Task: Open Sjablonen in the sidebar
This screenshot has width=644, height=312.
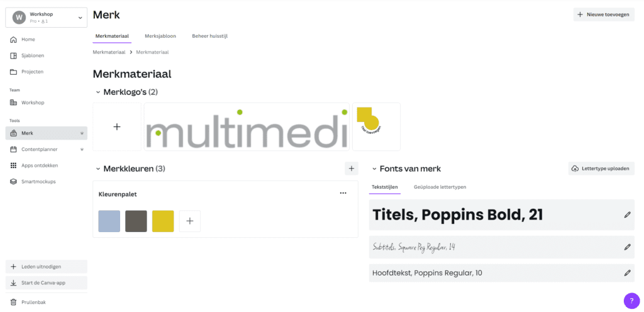Action: [x=46, y=55]
